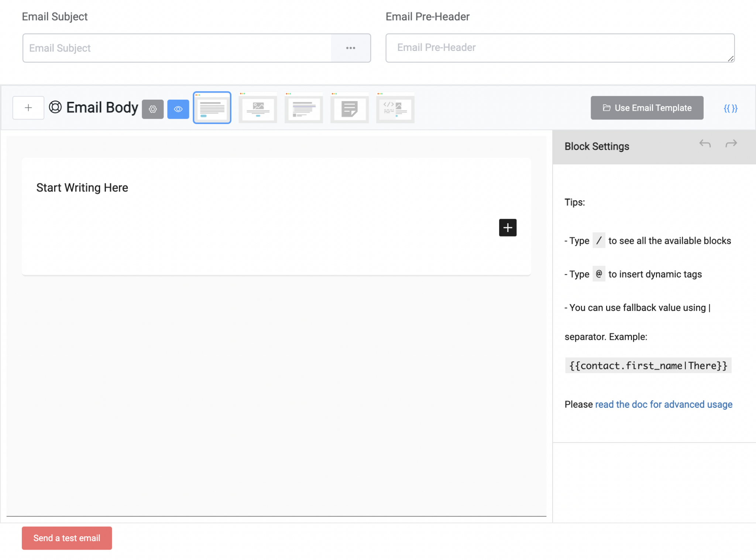Image resolution: width=756 pixels, height=560 pixels.
Task: Select the plain note email template icon
Action: [x=349, y=108]
